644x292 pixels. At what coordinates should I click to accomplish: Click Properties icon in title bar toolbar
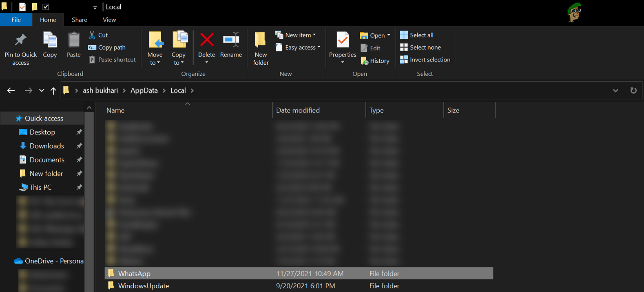(x=22, y=7)
